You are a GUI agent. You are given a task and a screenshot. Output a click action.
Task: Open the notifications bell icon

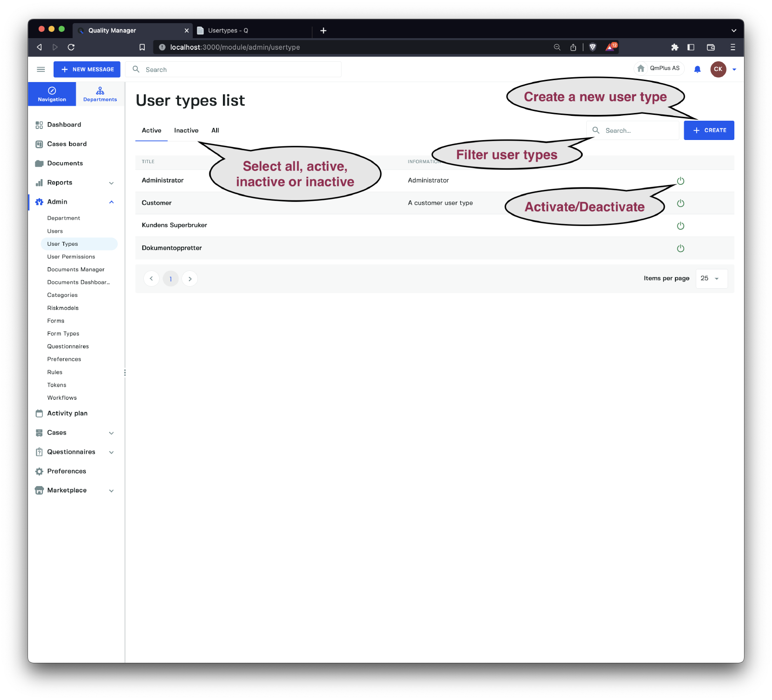pyautogui.click(x=697, y=70)
